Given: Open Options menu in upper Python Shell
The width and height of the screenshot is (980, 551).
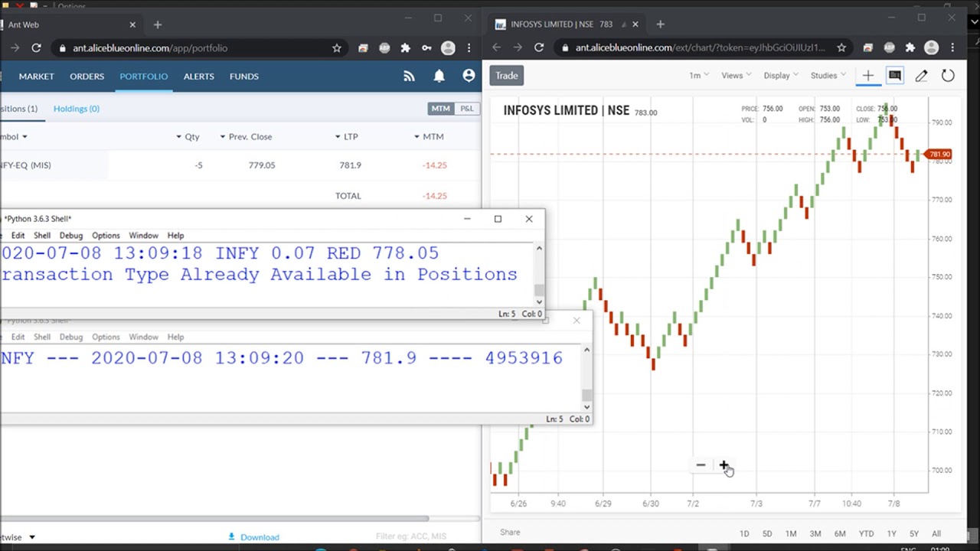Looking at the screenshot, I should click(106, 235).
